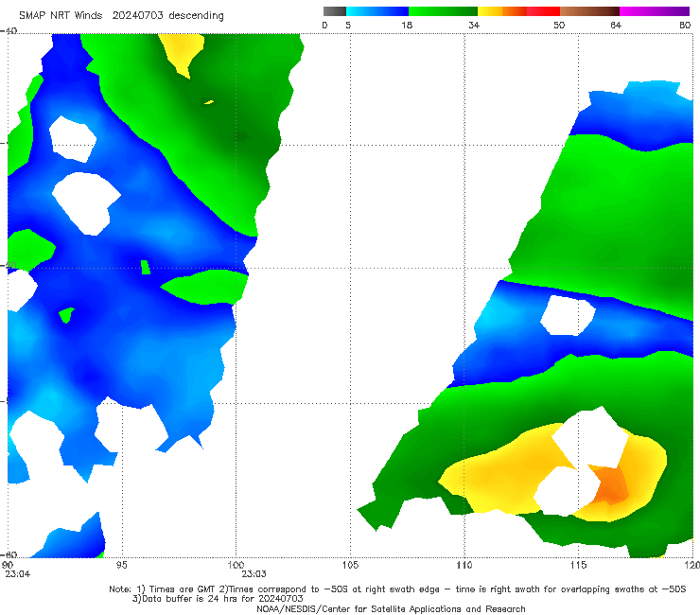Click the note line beginning 'Note: 1) Times are GMT'
Image resolution: width=700 pixels, height=615 pixels.
pyautogui.click(x=397, y=589)
